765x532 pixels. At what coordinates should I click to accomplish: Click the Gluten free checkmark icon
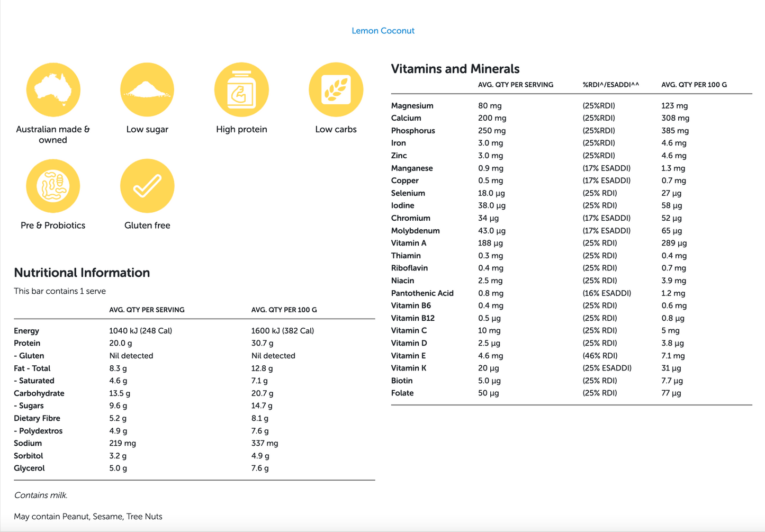[147, 186]
